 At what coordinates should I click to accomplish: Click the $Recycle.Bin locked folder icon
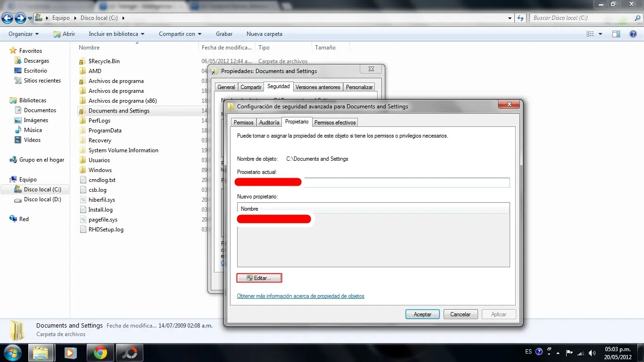tap(82, 61)
